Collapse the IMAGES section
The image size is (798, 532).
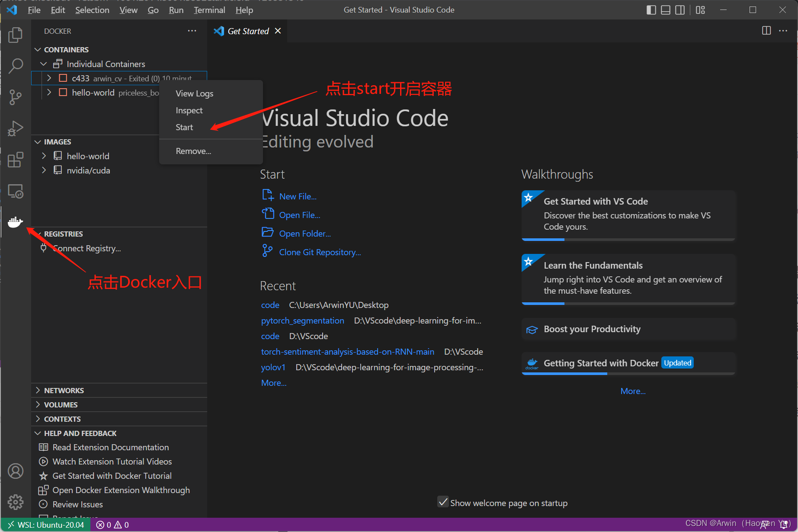[x=38, y=142]
